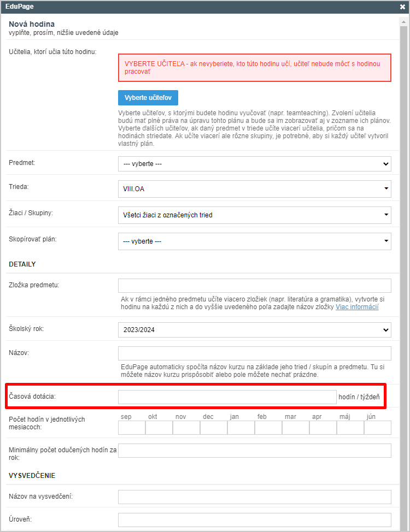Image resolution: width=410 pixels, height=532 pixels.
Task: Click the feb month hours field
Action: pos(268,428)
